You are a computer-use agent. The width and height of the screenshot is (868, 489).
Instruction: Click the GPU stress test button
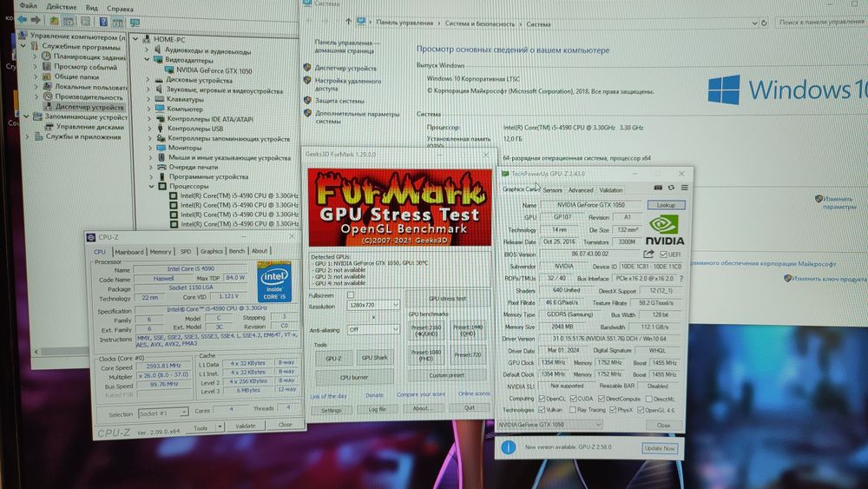click(447, 299)
